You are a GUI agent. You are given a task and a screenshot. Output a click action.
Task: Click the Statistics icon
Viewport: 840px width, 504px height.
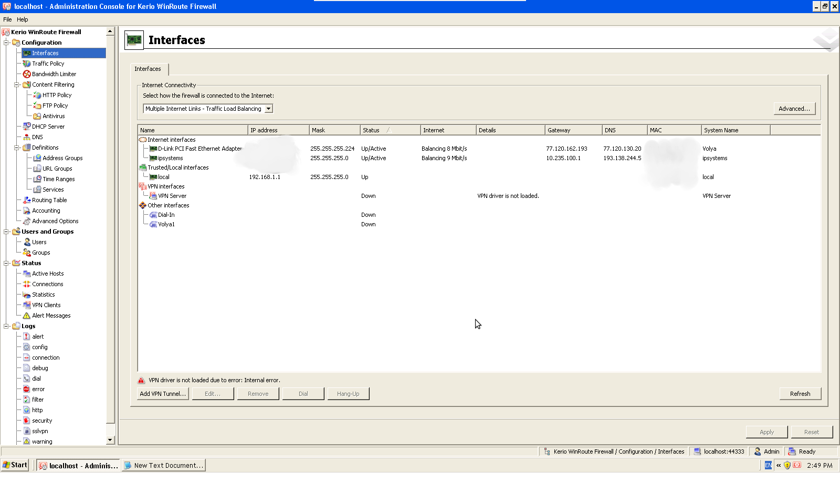(27, 295)
